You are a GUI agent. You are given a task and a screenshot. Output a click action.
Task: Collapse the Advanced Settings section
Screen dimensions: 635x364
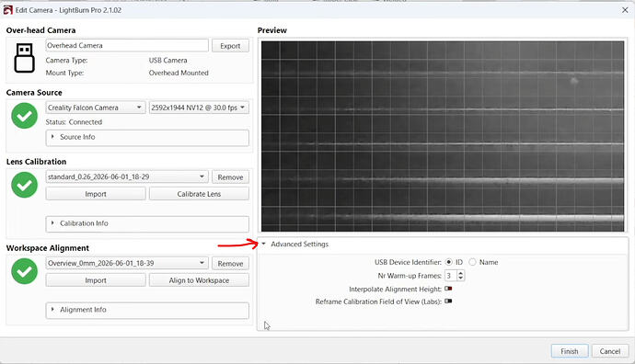pos(263,244)
